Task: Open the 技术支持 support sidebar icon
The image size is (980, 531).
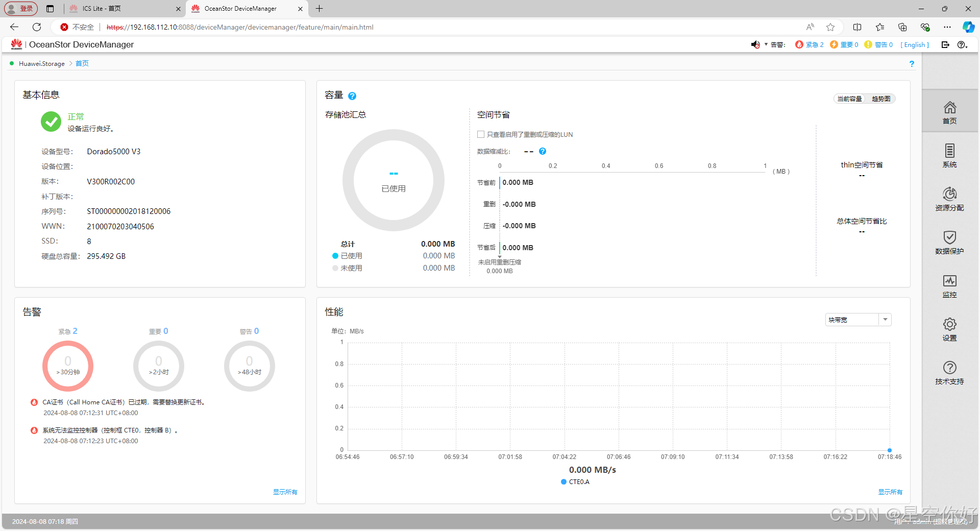Action: 949,372
